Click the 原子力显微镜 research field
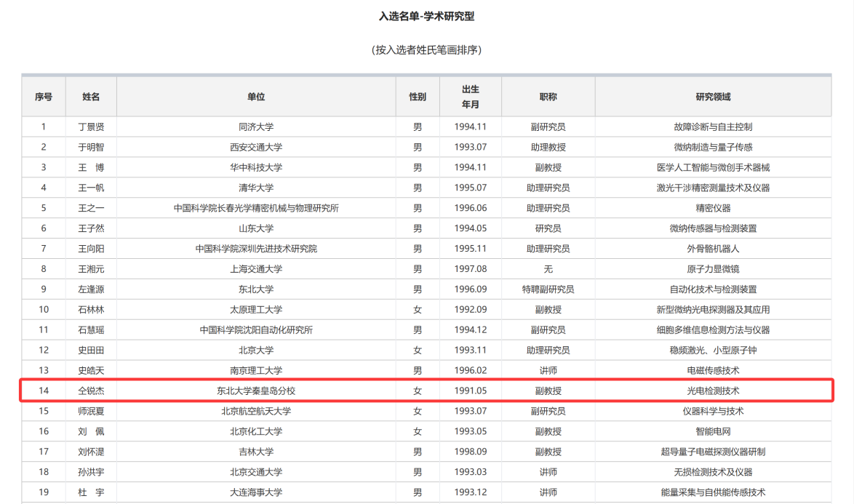This screenshot has width=854, height=504. pos(713,269)
